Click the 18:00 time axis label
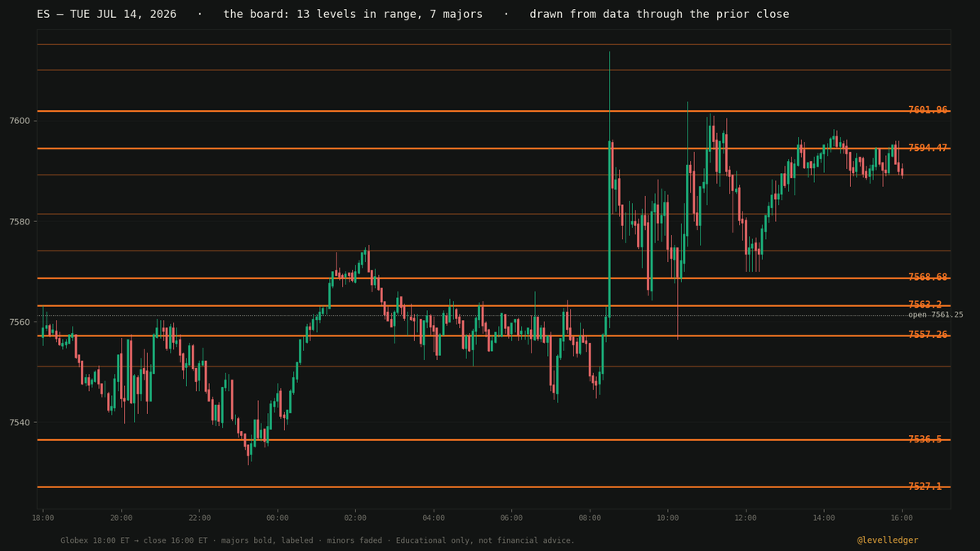Viewport: 980px width, 551px height. [43, 518]
